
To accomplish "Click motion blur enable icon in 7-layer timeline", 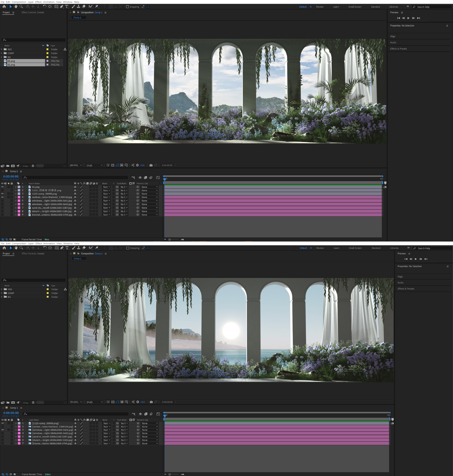I will coord(151,414).
